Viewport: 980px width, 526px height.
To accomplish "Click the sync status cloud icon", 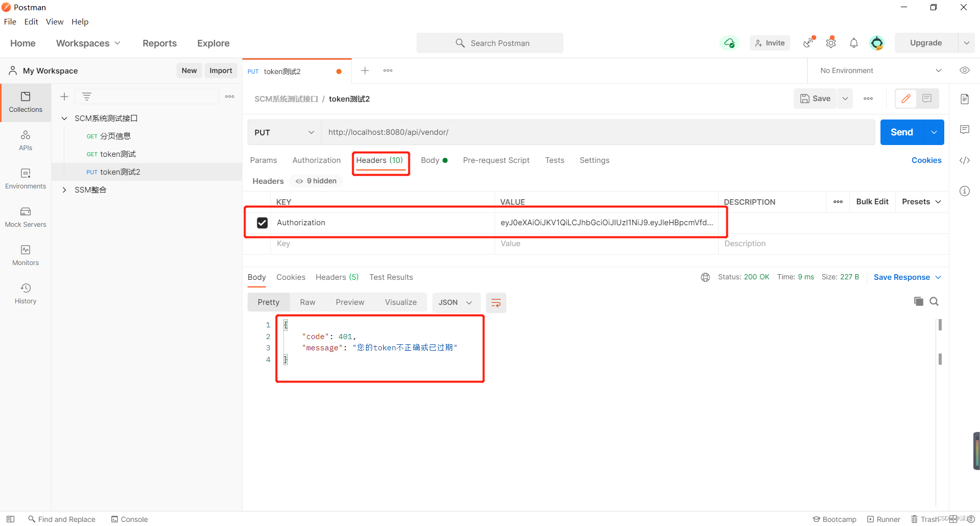I will (x=729, y=43).
